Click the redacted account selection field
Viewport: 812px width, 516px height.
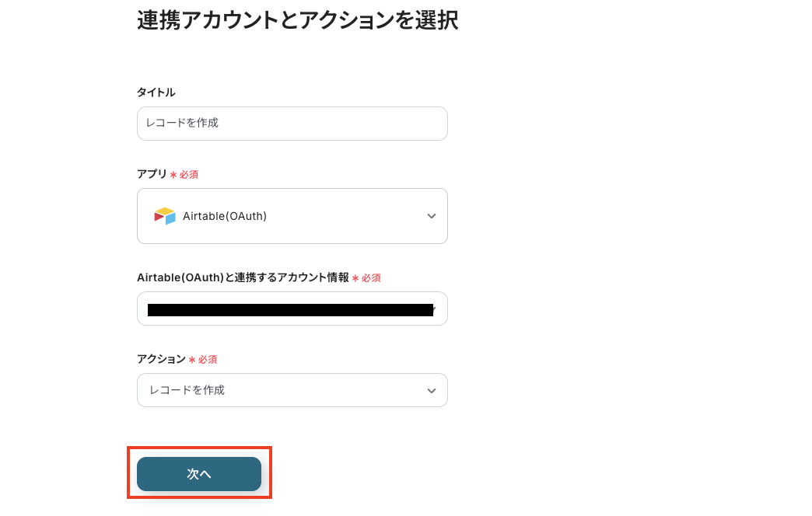click(x=289, y=309)
